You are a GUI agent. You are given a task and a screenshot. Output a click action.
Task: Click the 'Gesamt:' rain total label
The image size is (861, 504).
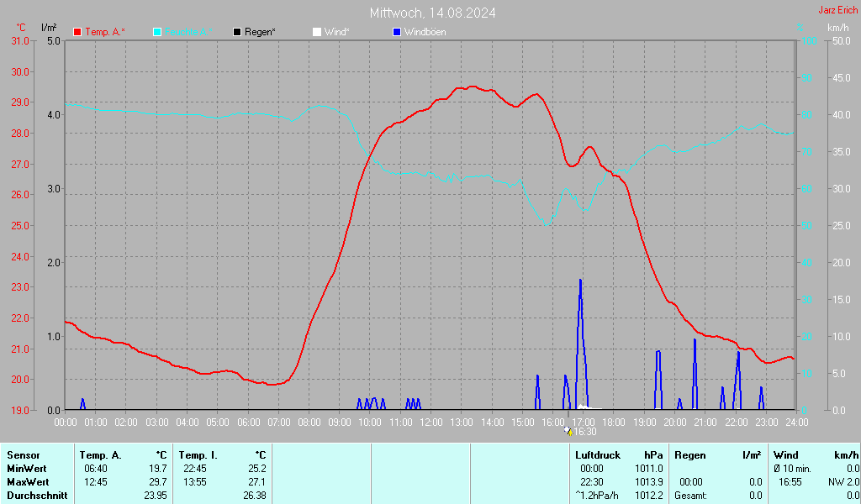pos(691,496)
